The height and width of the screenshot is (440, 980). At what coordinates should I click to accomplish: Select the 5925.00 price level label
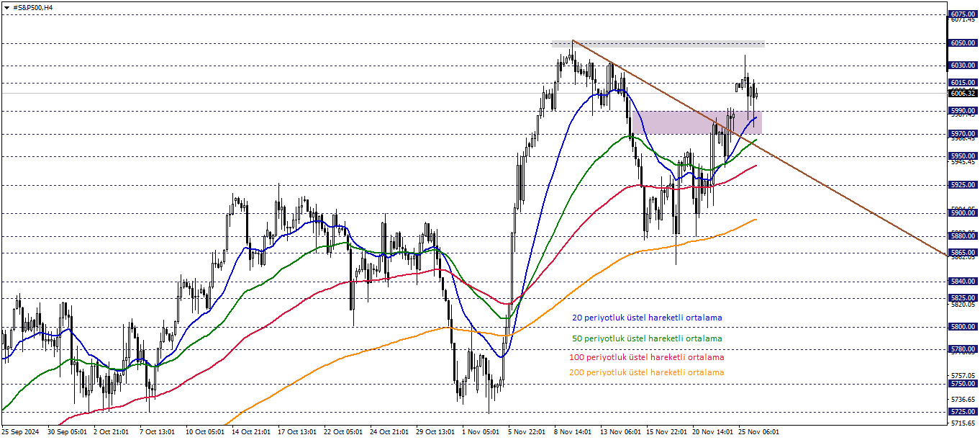tap(963, 185)
